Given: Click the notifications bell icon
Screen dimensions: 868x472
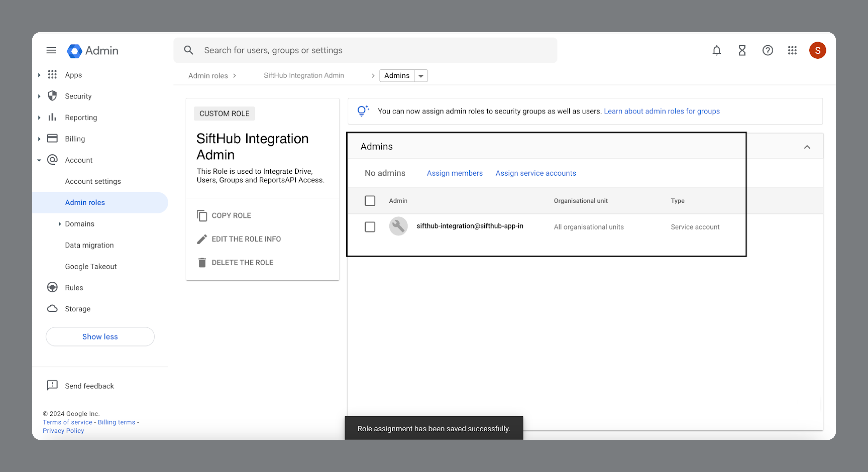Looking at the screenshot, I should (716, 50).
